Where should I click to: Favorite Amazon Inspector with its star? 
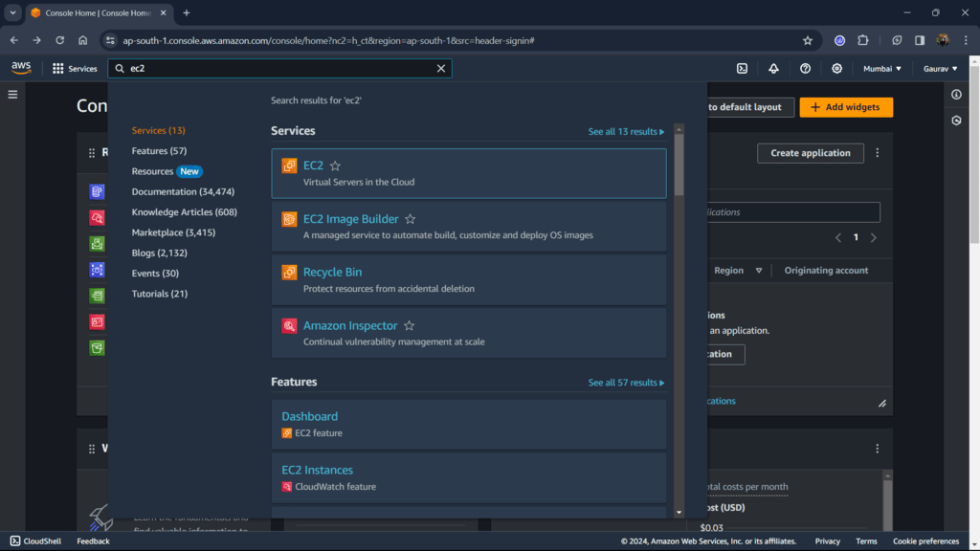click(x=409, y=325)
